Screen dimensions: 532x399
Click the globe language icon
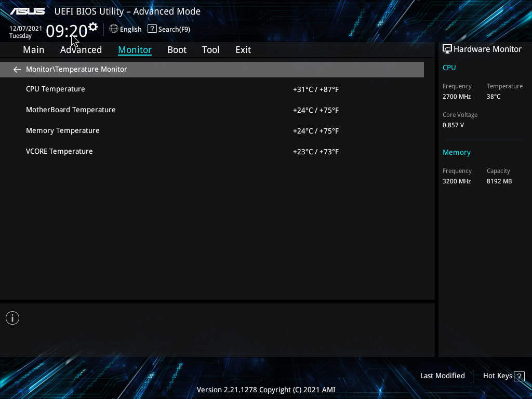(114, 29)
